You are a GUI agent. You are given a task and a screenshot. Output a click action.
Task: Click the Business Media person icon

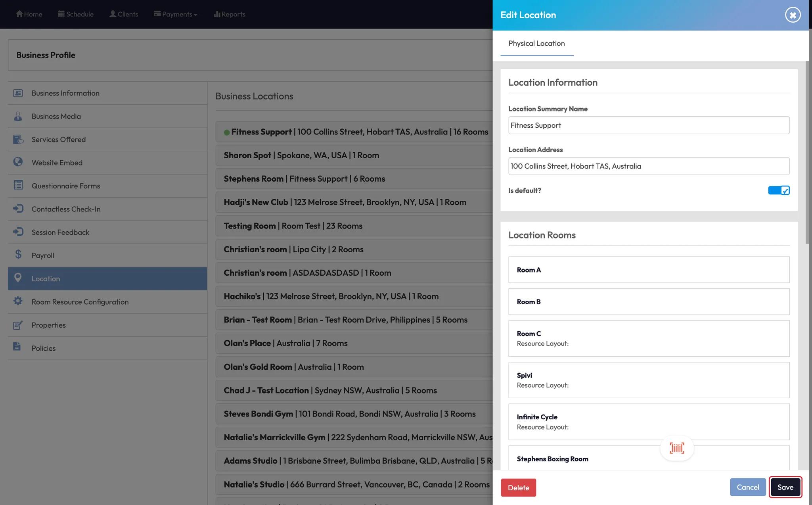point(18,116)
